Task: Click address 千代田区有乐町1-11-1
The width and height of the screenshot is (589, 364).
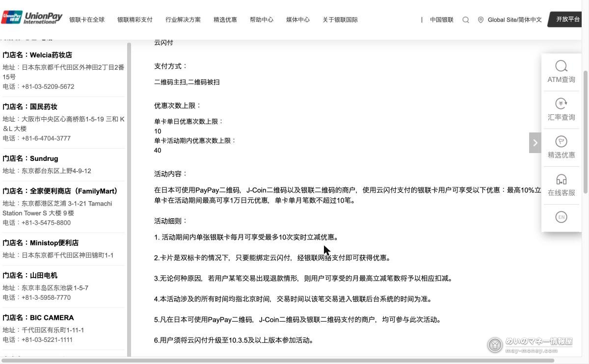Action: 53,330
